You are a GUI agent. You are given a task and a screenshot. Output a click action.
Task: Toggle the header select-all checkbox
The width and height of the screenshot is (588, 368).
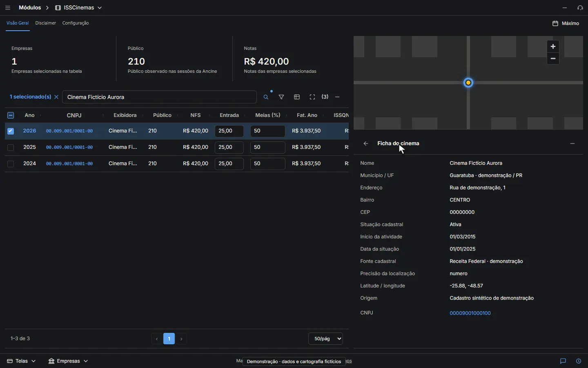click(x=11, y=115)
